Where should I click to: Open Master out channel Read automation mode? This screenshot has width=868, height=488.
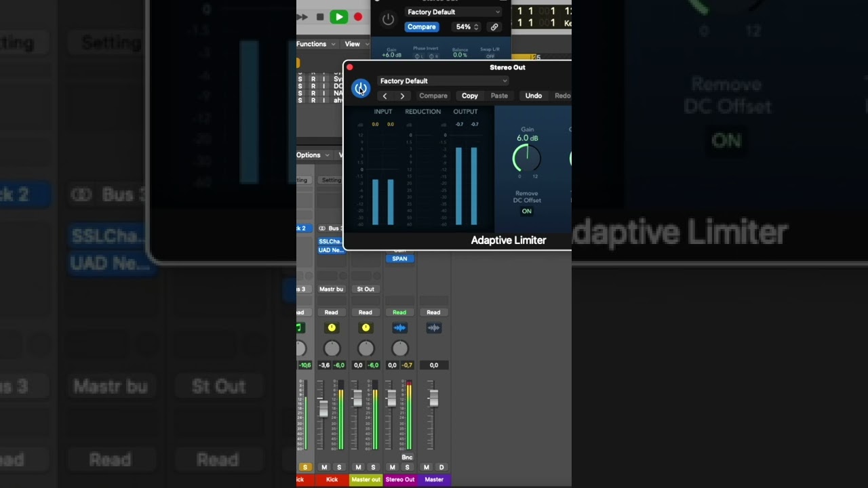pos(365,312)
